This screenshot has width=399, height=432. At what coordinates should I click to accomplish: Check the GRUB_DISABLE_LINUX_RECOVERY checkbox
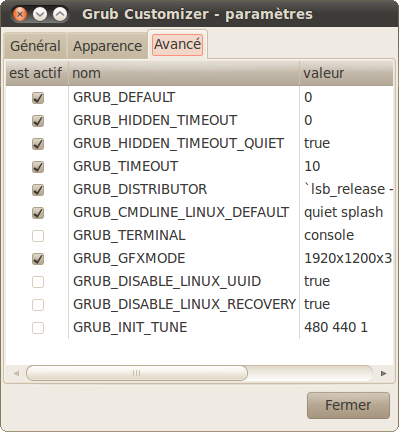(38, 305)
